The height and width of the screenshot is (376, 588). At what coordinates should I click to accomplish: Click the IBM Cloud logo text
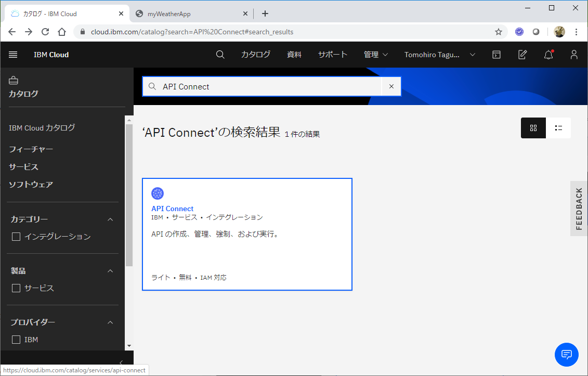(51, 55)
